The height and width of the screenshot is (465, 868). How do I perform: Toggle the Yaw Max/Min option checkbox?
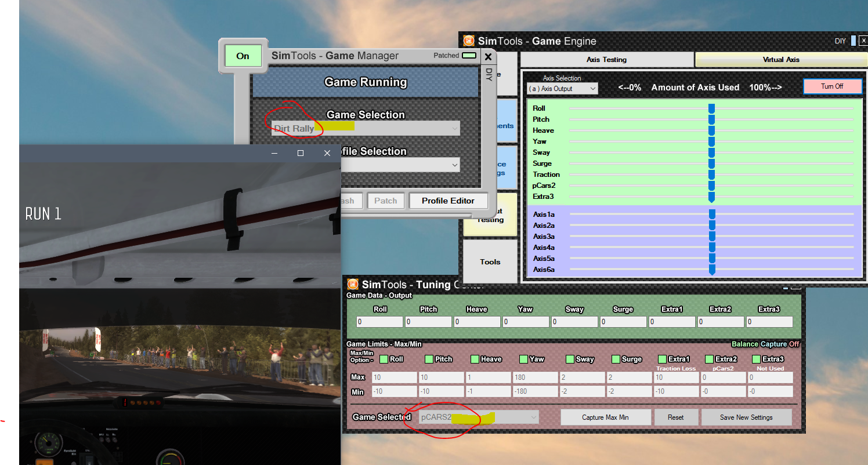[x=524, y=359]
